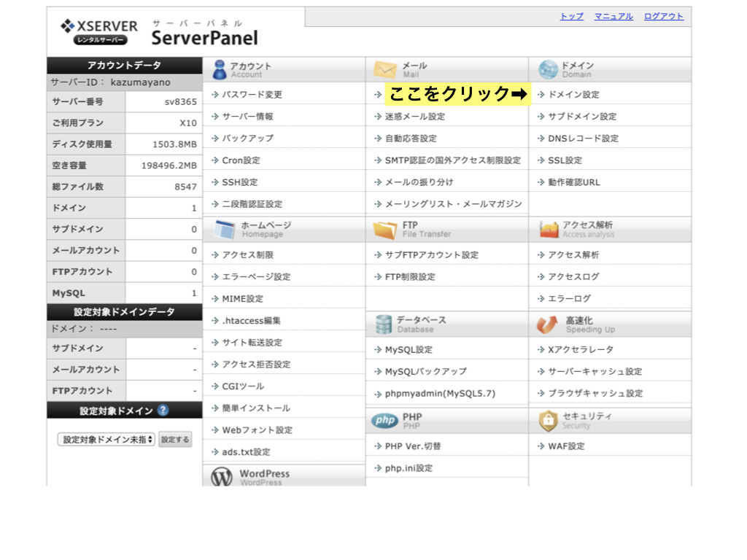
Task: Open the トップ link
Action: [572, 16]
